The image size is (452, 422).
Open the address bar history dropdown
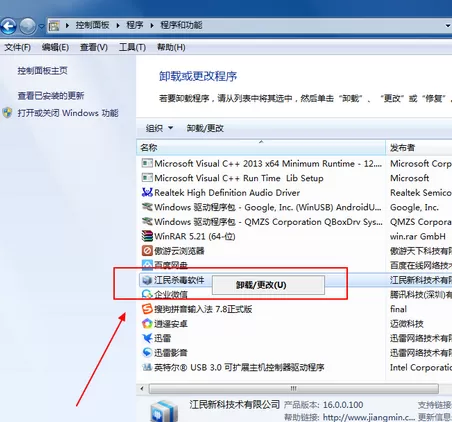click(448, 26)
